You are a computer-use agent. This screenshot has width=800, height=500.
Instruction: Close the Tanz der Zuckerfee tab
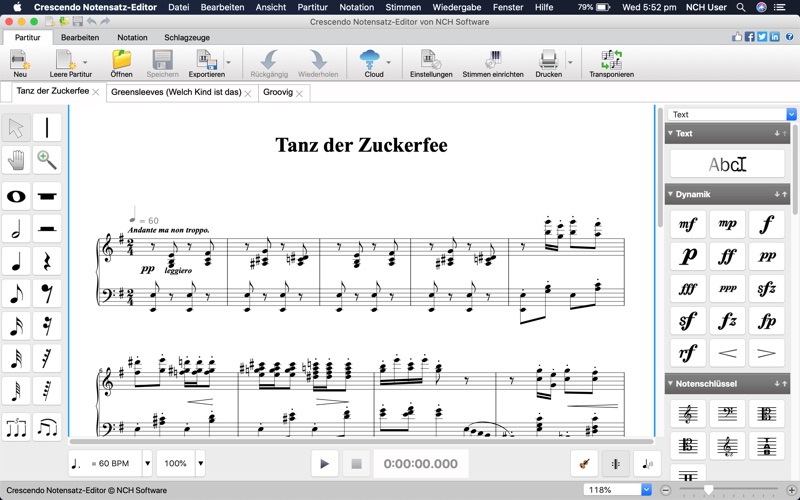[x=95, y=92]
